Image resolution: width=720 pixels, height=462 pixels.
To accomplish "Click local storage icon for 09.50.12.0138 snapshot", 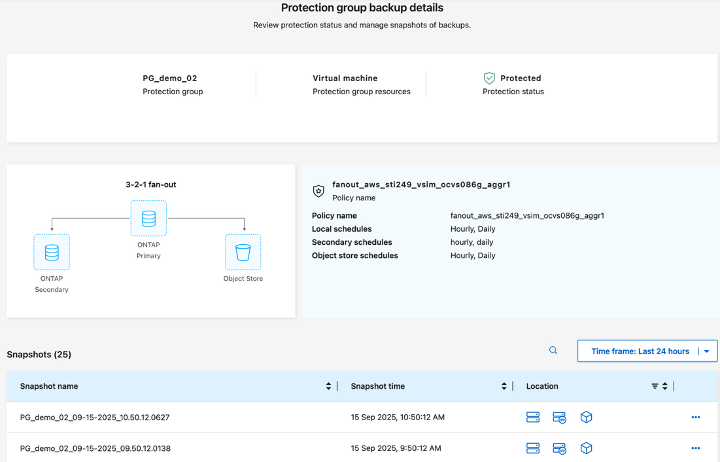I will point(533,448).
